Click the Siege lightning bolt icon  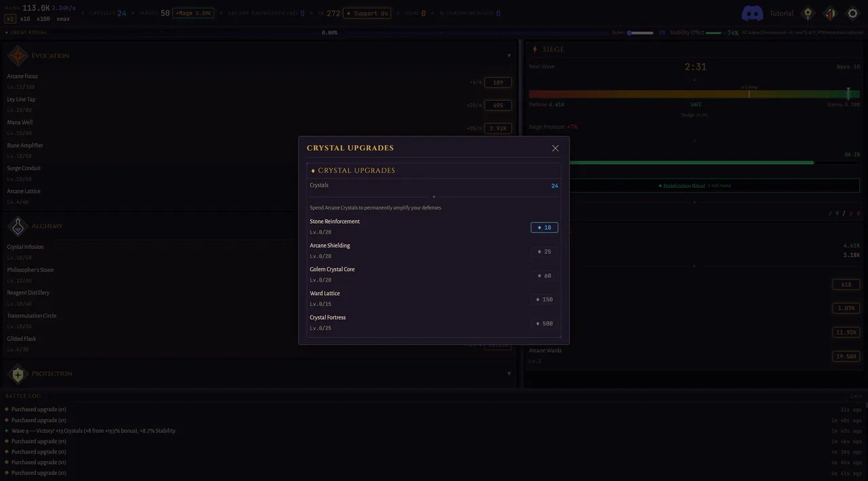535,50
